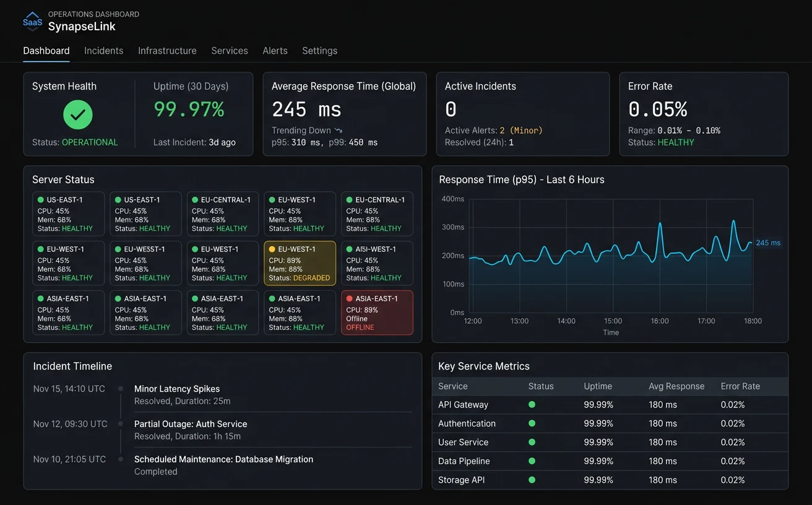The image size is (812, 505).
Task: Click the Service column header
Action: [453, 386]
